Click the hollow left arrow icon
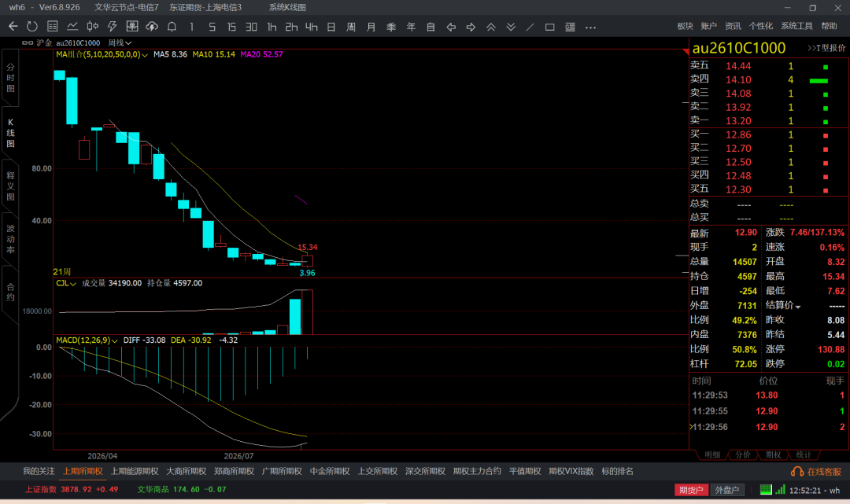Image resolution: width=850 pixels, height=504 pixels. pyautogui.click(x=451, y=27)
